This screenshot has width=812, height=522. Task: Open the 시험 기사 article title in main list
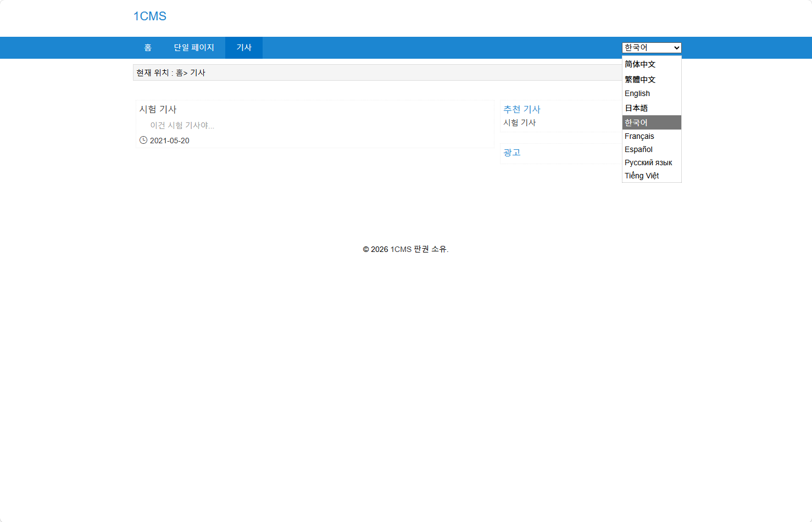point(158,109)
